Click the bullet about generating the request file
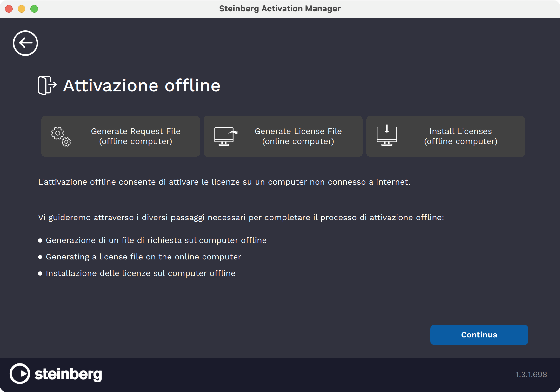 pos(156,240)
